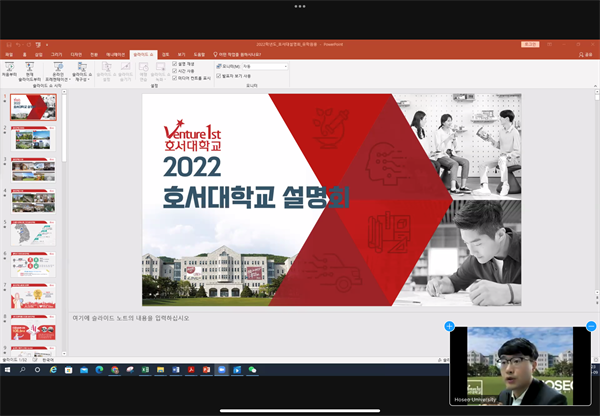600x416 pixels.
Task: Toggle the Play Narrations (설명 재생) checkbox
Action: point(176,65)
